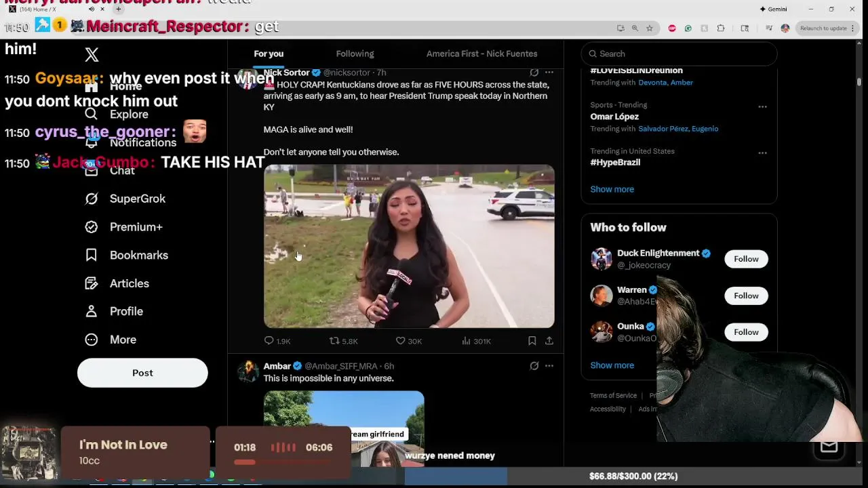
Task: Open more options for Omar López trend
Action: pyautogui.click(x=762, y=106)
